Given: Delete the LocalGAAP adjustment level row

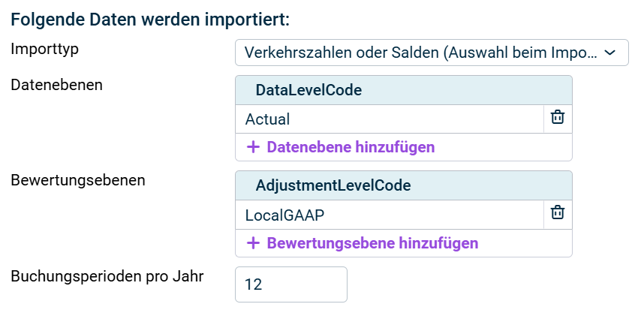Looking at the screenshot, I should (x=557, y=214).
